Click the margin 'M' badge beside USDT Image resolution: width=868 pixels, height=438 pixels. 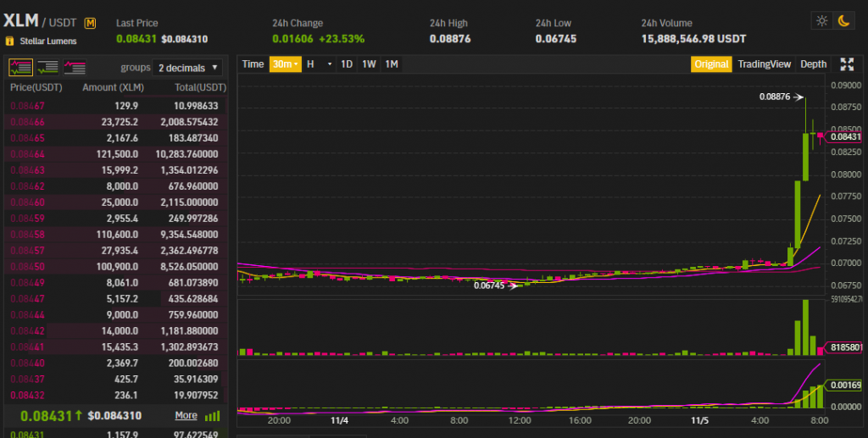91,23
